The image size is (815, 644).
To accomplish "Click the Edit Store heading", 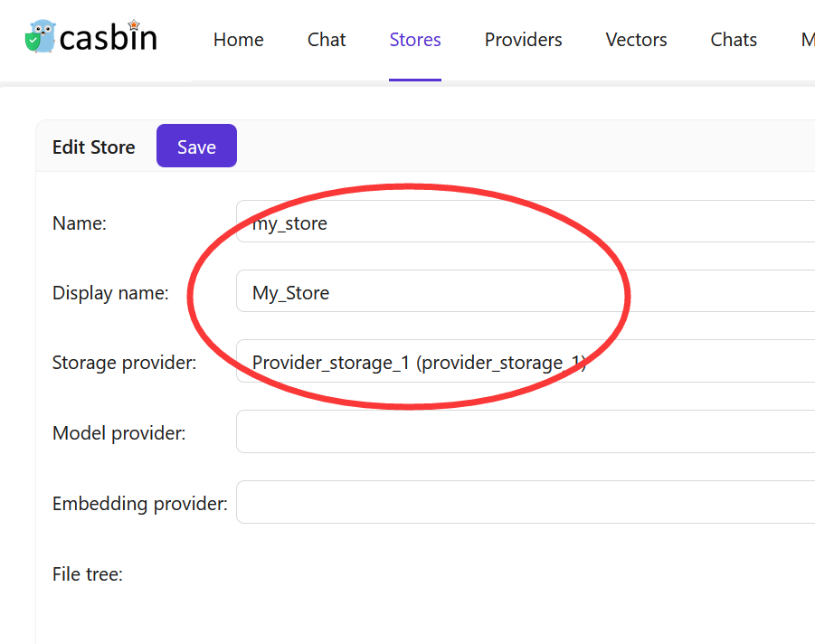I will coord(93,146).
